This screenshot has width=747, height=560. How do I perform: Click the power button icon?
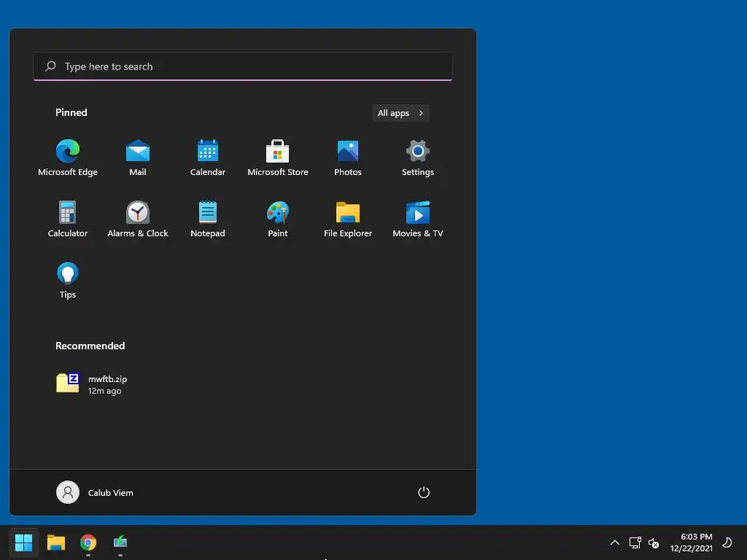pos(424,492)
